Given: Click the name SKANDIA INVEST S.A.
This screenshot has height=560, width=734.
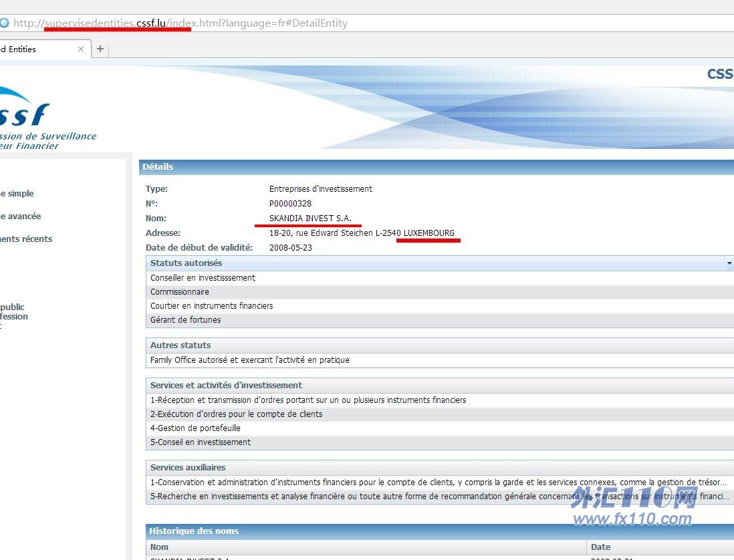Looking at the screenshot, I should click(310, 218).
